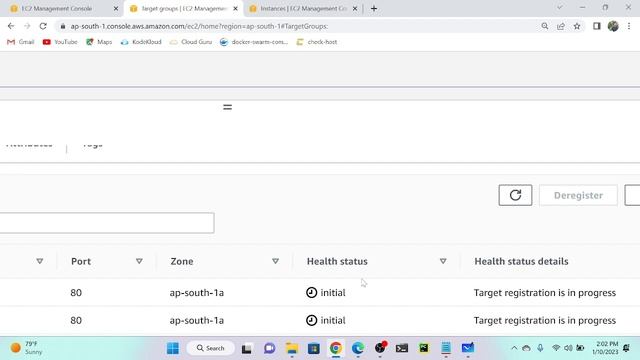Viewport: 640px width, 360px height.
Task: Open the weather widget showing Sunny
Action: click(x=27, y=348)
